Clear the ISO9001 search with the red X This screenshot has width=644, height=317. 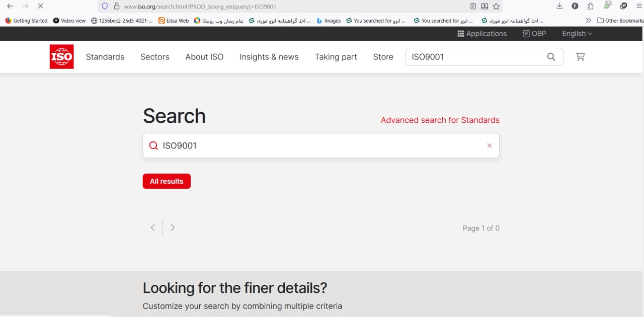coord(489,145)
